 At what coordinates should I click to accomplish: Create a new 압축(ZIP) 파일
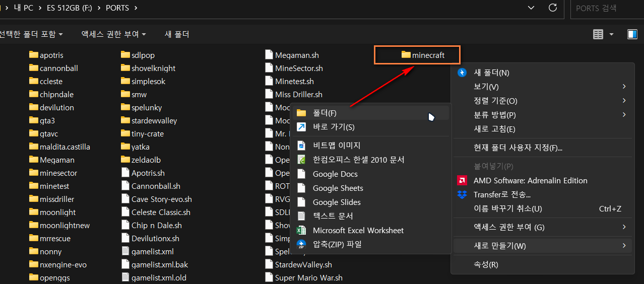tap(370, 244)
